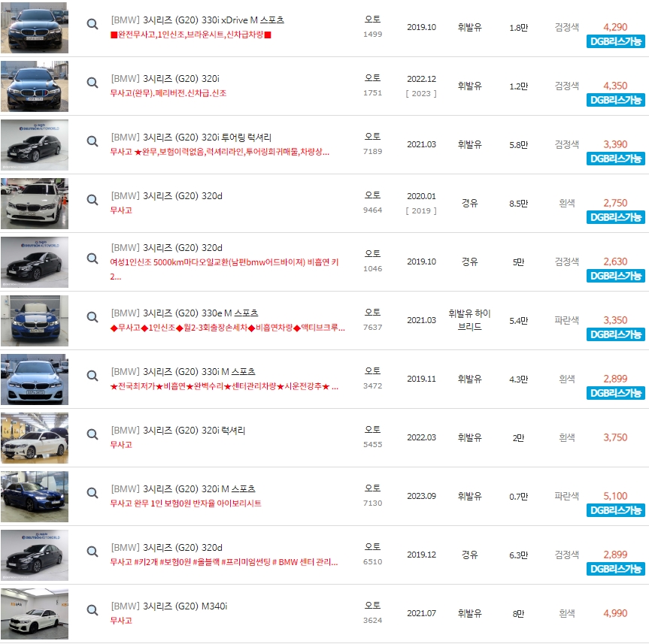
Task: Open magnifier for 320d priced 2,750
Action: point(92,200)
